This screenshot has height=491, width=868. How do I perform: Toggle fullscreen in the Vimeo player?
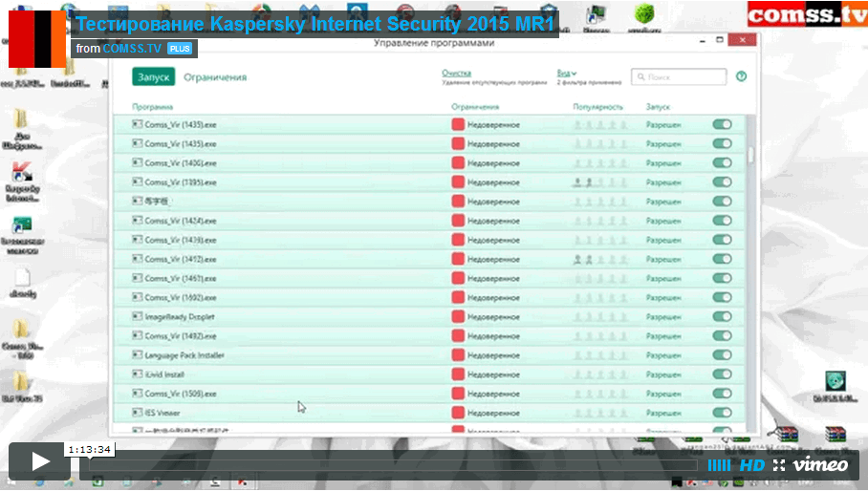pyautogui.click(x=779, y=465)
